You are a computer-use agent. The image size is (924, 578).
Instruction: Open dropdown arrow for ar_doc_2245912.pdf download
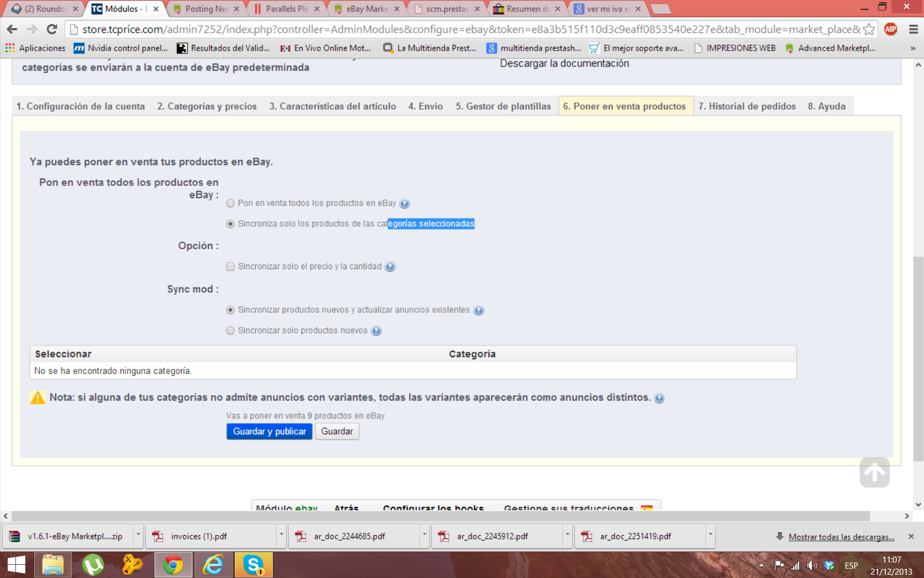[x=568, y=536]
